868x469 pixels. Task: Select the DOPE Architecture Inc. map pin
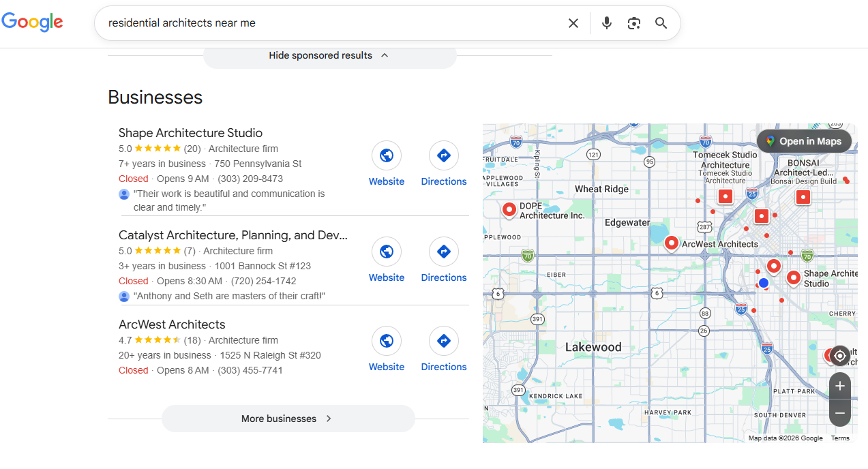coord(509,209)
